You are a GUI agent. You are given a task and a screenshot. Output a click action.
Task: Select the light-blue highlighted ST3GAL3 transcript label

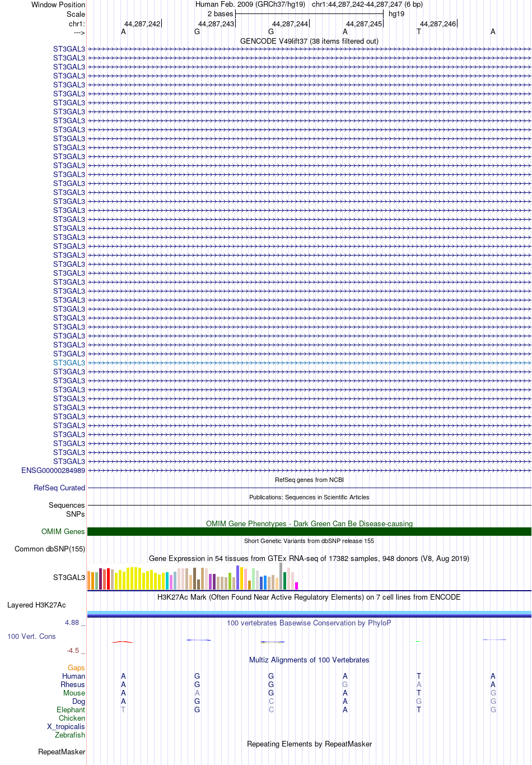pos(69,363)
